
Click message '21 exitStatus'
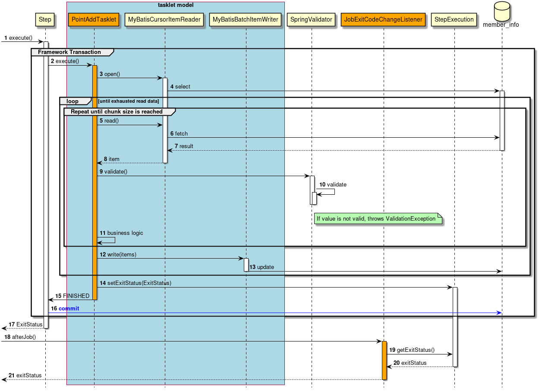coord(25,376)
